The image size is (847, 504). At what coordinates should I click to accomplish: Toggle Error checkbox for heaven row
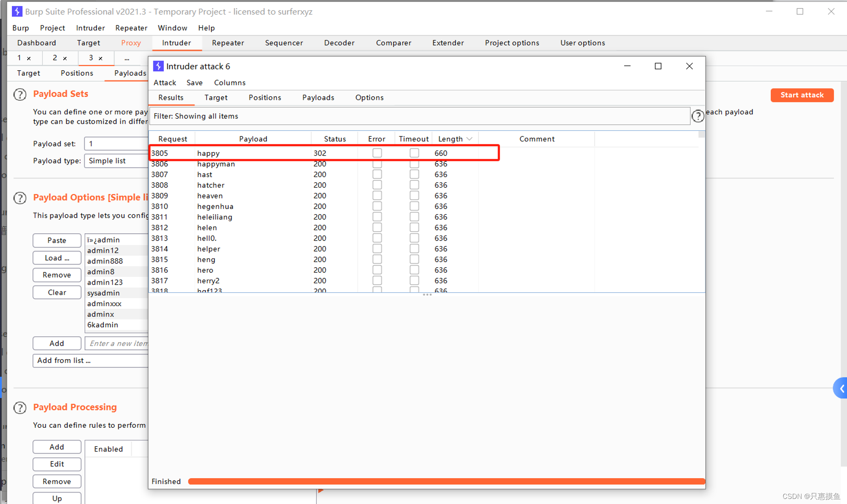(377, 195)
